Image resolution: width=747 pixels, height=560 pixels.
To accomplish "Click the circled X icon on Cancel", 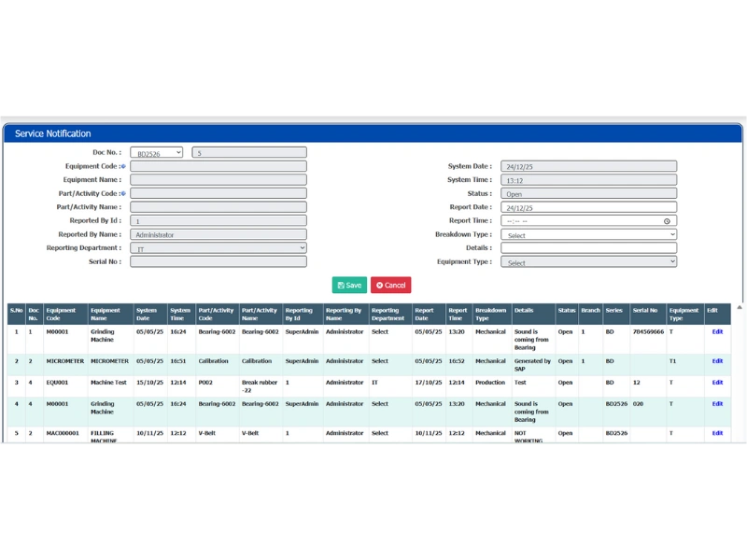I will click(x=379, y=285).
